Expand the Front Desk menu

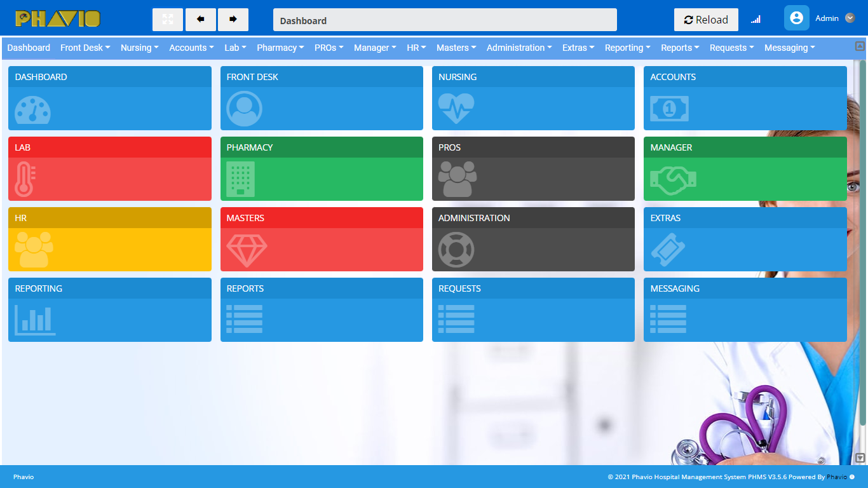85,48
